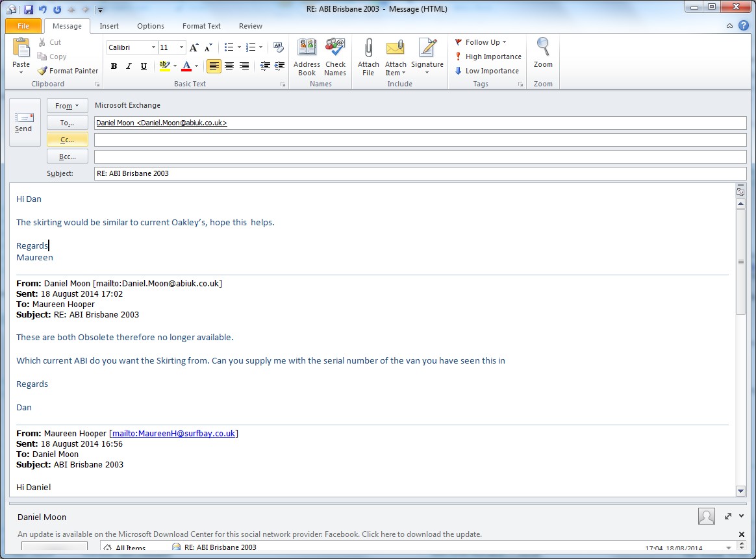Toggle High Importance tag

point(488,56)
